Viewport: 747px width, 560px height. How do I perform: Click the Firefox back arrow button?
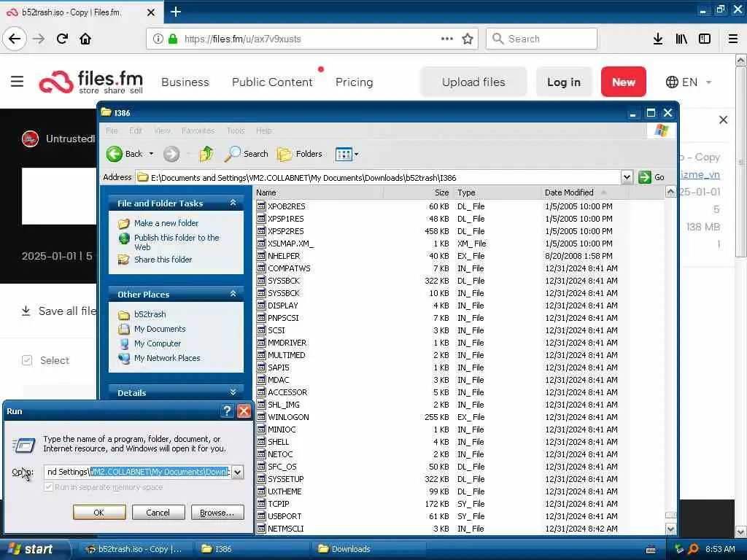[x=15, y=39]
